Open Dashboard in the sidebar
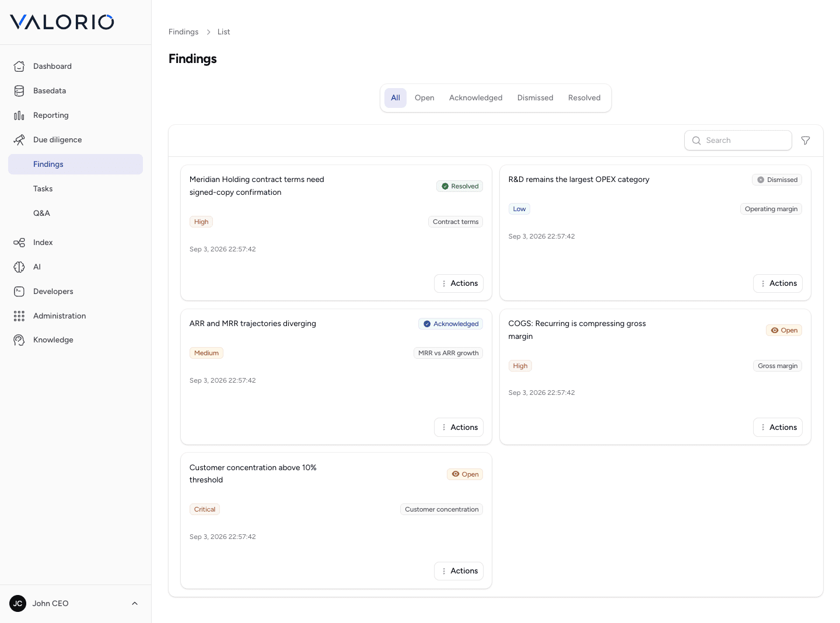The width and height of the screenshot is (840, 623). (x=75, y=66)
